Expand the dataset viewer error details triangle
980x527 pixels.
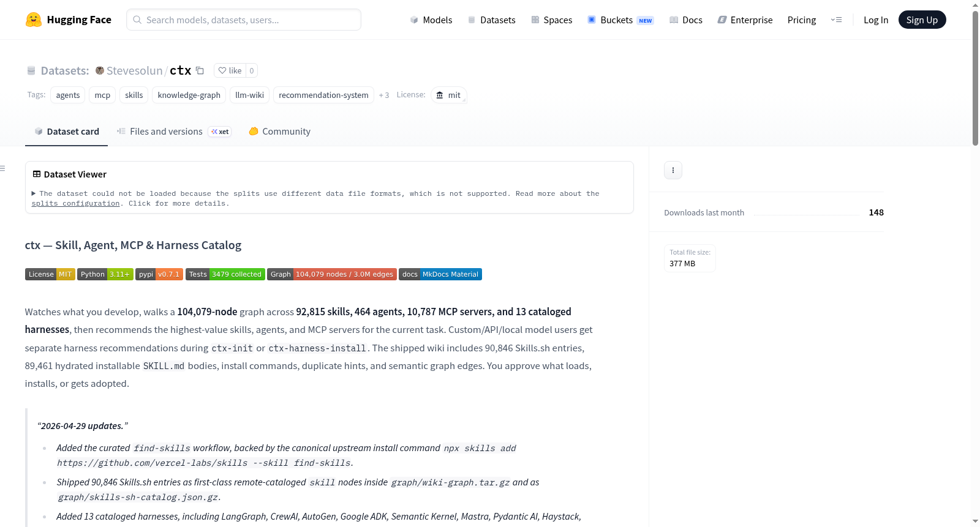point(34,193)
